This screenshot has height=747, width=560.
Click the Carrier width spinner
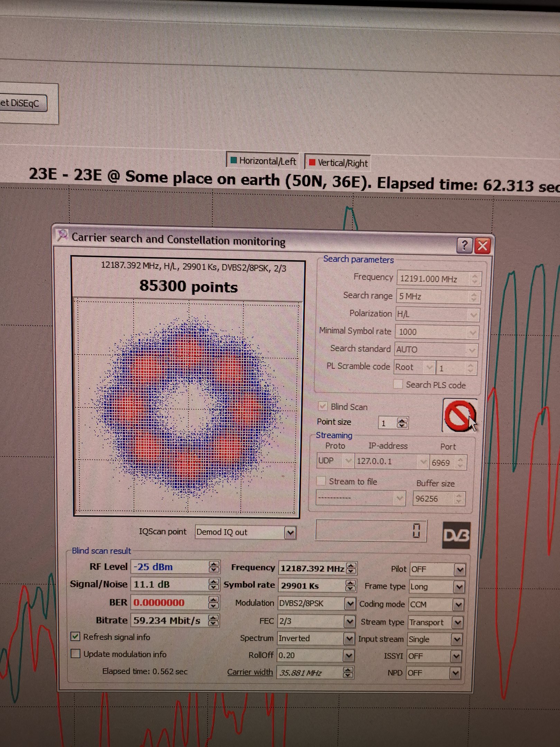(x=348, y=672)
